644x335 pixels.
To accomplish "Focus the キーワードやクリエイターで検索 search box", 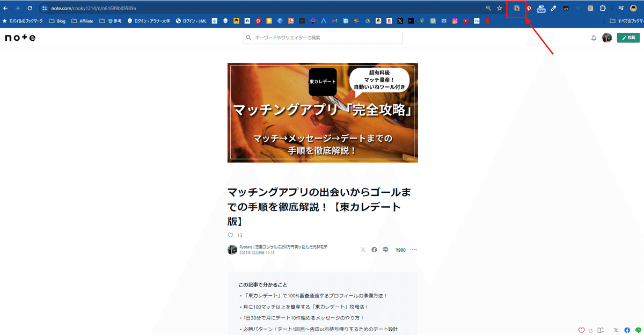I will click(323, 38).
